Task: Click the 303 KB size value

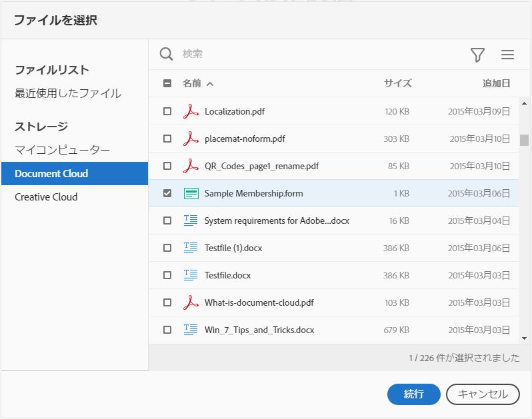Action: 396,139
